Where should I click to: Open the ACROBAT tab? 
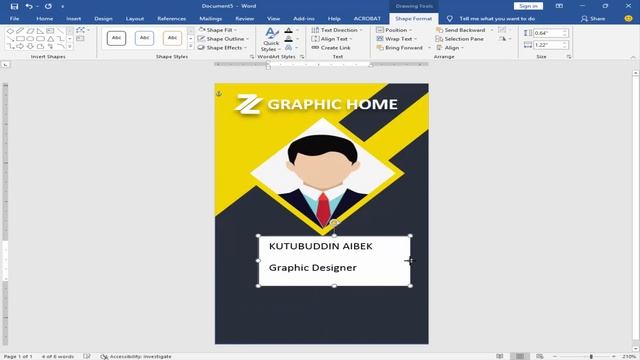coord(367,18)
